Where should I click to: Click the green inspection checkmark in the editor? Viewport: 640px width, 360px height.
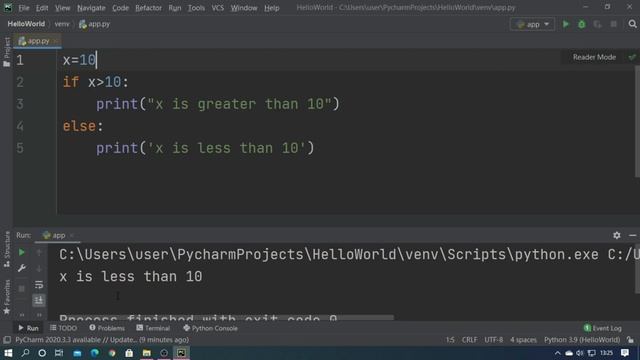pos(632,57)
